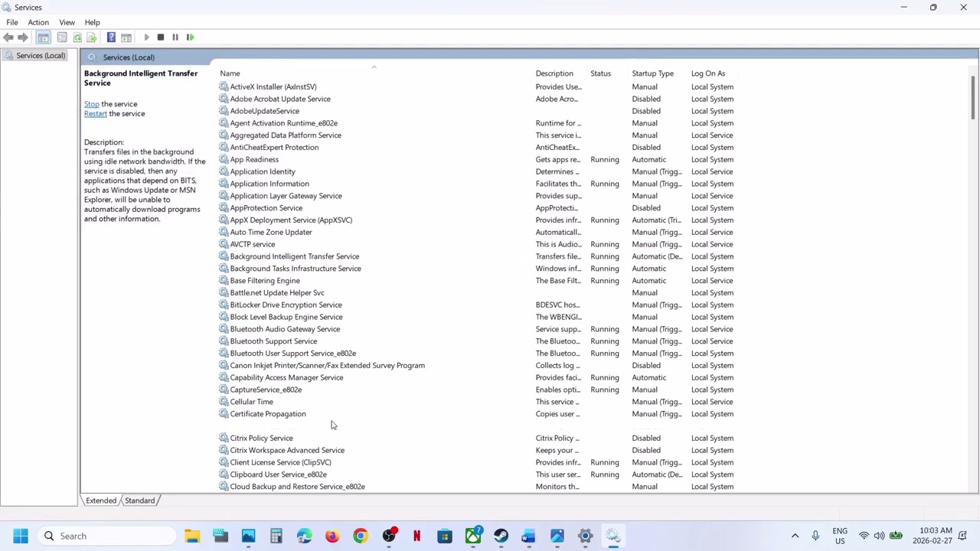This screenshot has width=980, height=551.
Task: Open File Explorer from the taskbar
Action: tap(192, 536)
